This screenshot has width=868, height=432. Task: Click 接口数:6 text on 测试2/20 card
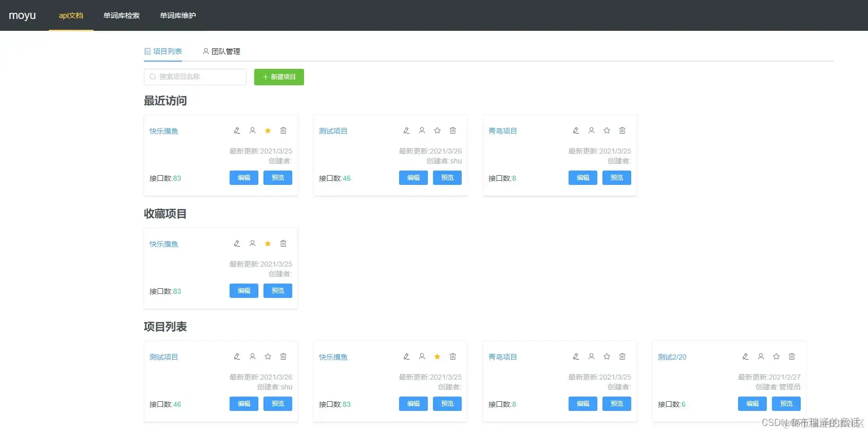[672, 404]
